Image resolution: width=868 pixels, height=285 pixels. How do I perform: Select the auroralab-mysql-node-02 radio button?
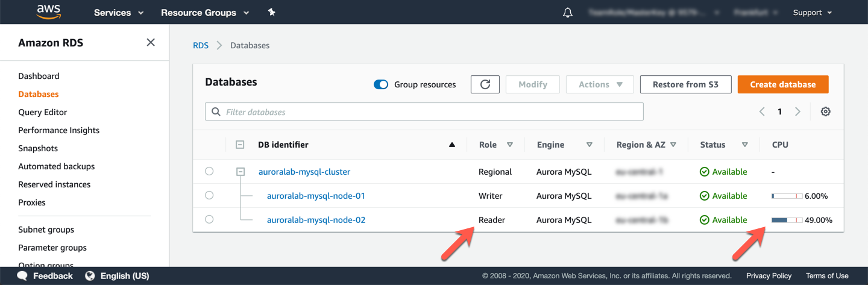209,219
